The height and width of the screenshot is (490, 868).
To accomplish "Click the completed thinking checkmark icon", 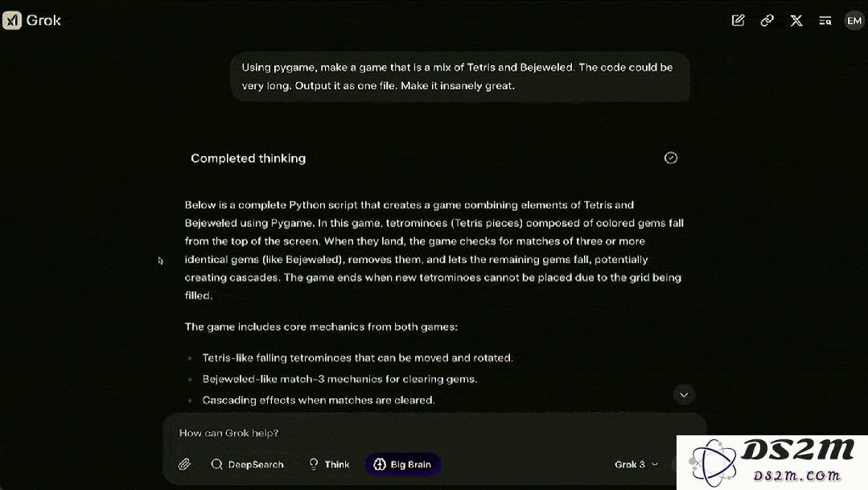I will [670, 158].
